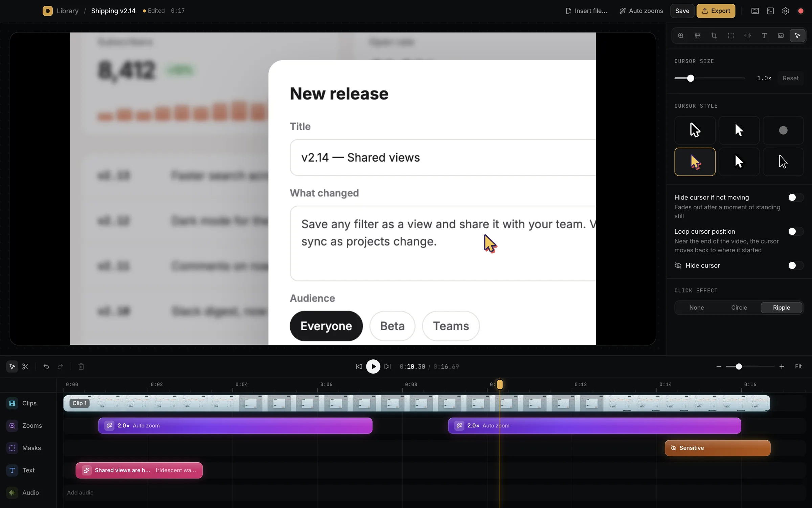Click the 0:10.30 current time readout

pos(412,366)
